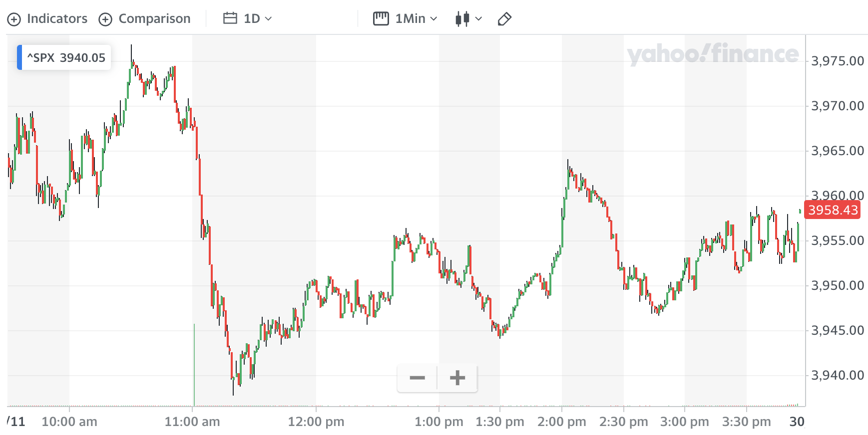Zoom in using the plus button
Image resolution: width=868 pixels, height=435 pixels.
point(457,378)
